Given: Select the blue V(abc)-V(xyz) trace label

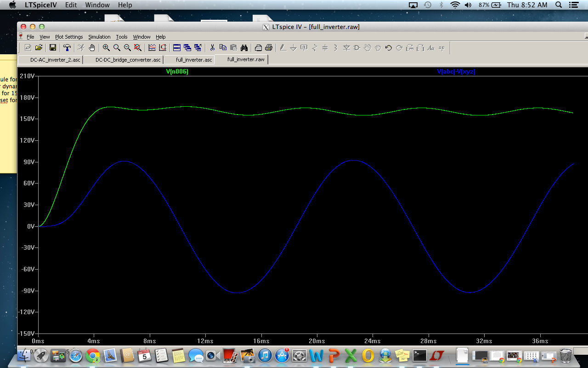Looking at the screenshot, I should coord(456,72).
